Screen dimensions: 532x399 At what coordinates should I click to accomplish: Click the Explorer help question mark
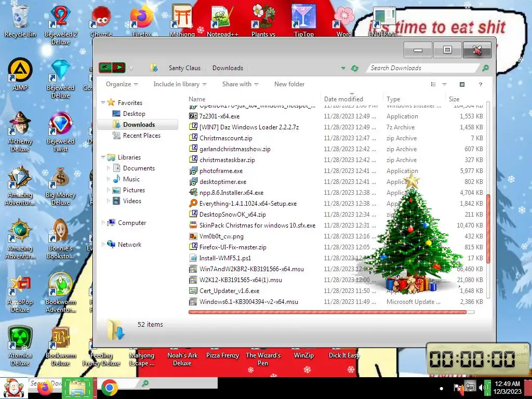(481, 84)
